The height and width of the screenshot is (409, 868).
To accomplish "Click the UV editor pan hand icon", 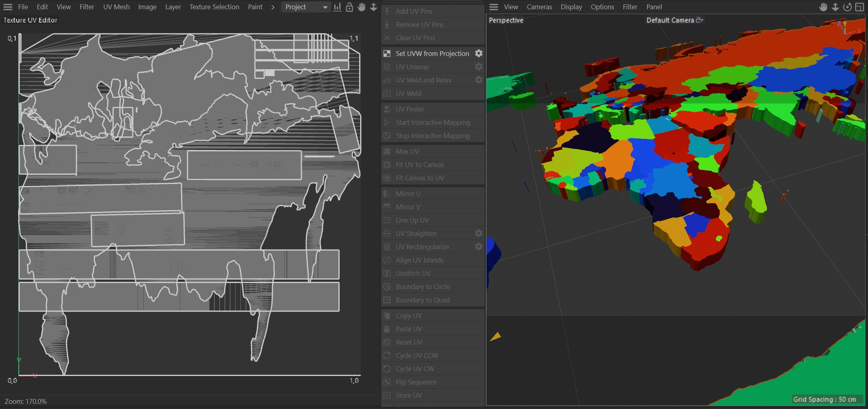I will coord(361,7).
